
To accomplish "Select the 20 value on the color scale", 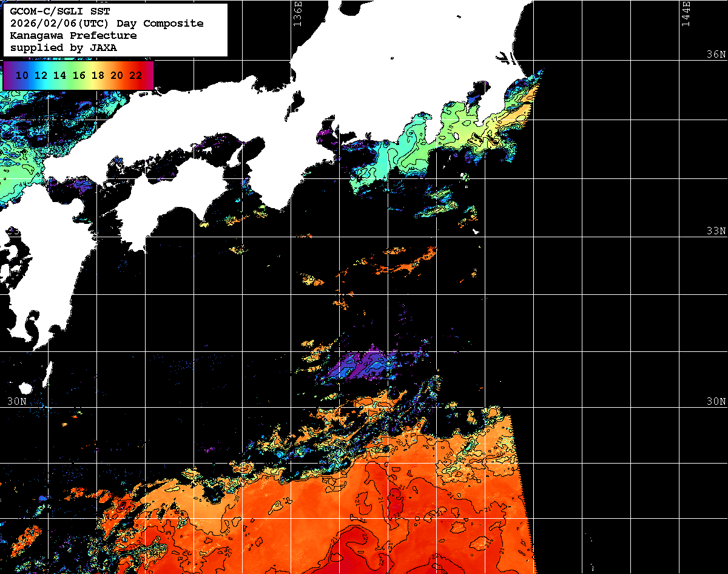I will [116, 76].
